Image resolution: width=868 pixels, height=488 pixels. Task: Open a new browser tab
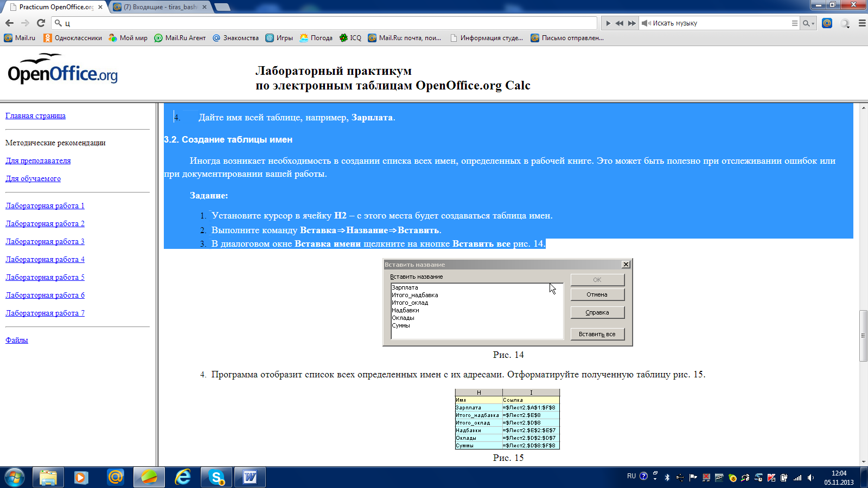coord(222,7)
